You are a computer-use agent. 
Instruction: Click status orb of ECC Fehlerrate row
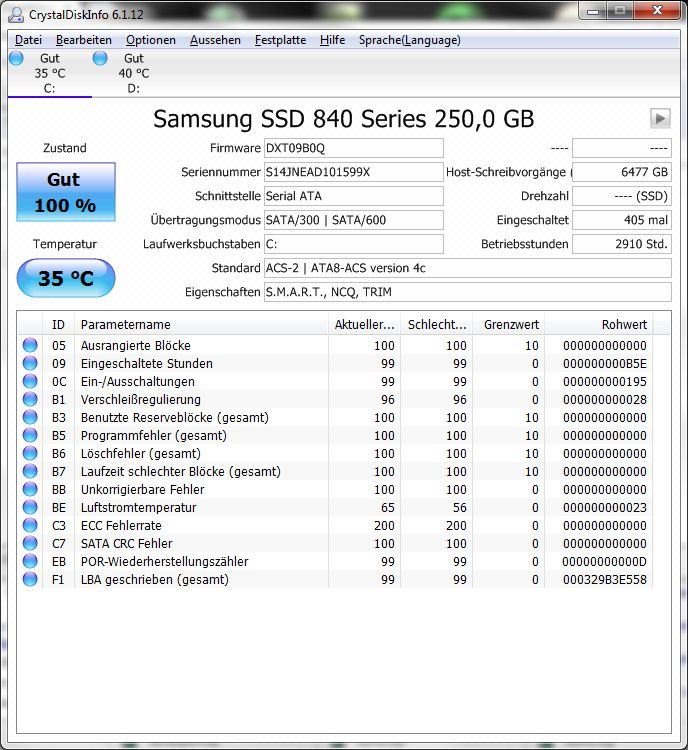pos(30,525)
